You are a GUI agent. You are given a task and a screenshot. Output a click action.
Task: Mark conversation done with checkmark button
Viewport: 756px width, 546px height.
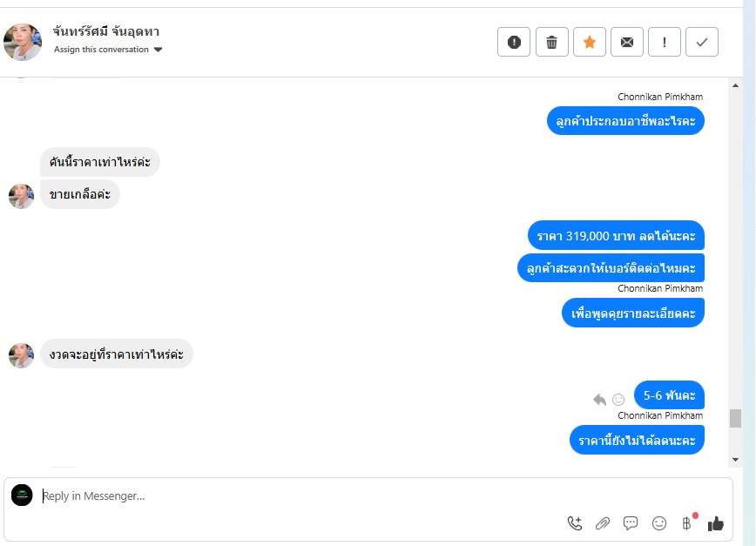tap(702, 42)
